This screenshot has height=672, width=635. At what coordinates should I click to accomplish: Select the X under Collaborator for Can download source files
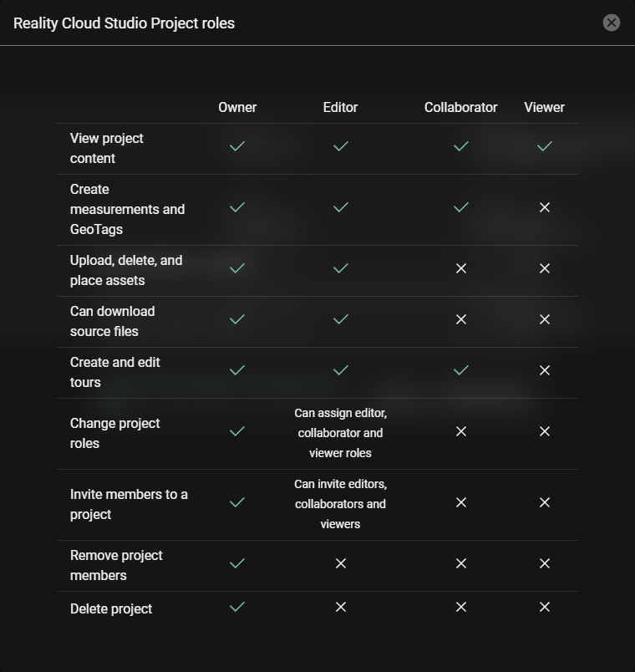460,319
